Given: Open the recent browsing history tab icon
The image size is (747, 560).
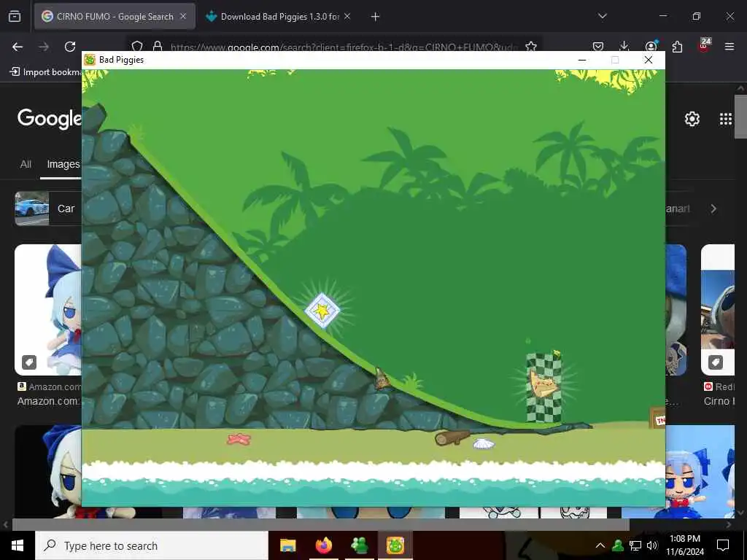Looking at the screenshot, I should 15,17.
